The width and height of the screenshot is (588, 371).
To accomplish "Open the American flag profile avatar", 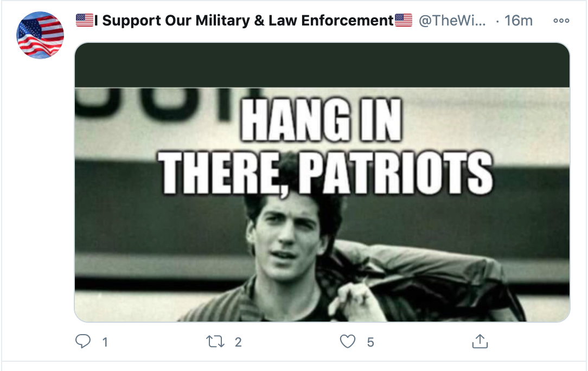I will [x=40, y=35].
